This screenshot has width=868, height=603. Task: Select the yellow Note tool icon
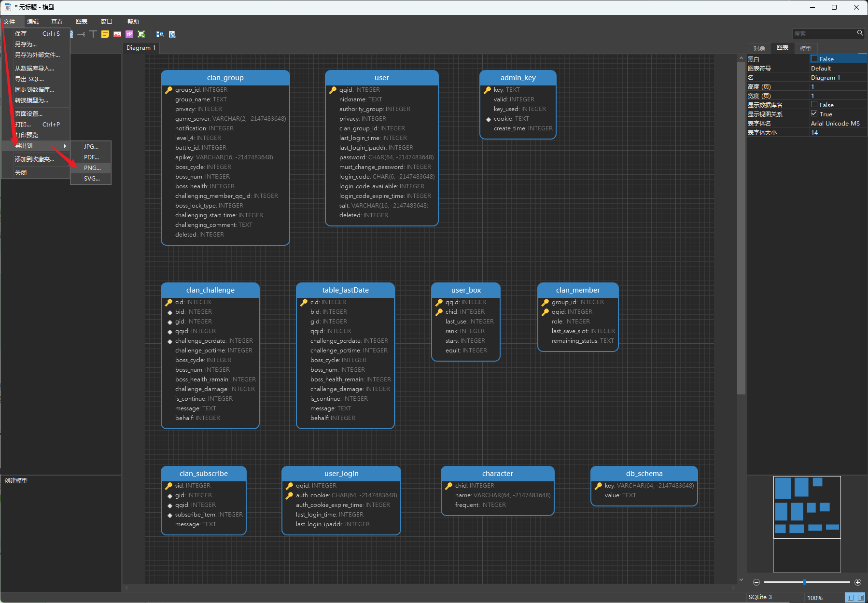[105, 34]
